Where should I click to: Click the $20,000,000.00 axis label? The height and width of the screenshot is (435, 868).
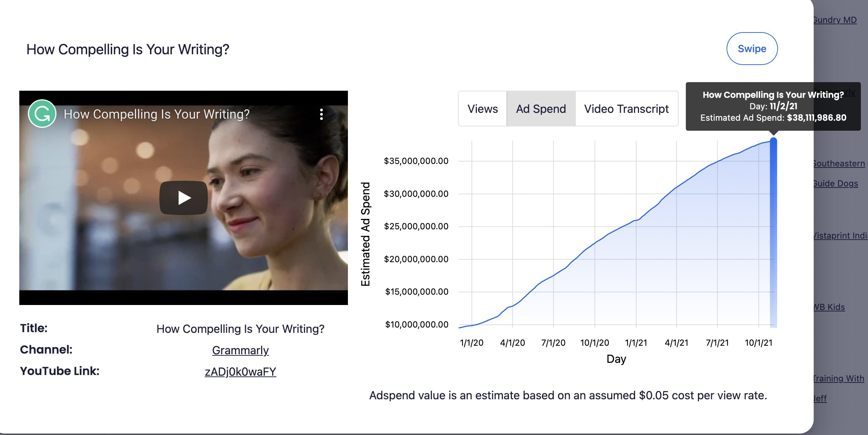pyautogui.click(x=416, y=259)
